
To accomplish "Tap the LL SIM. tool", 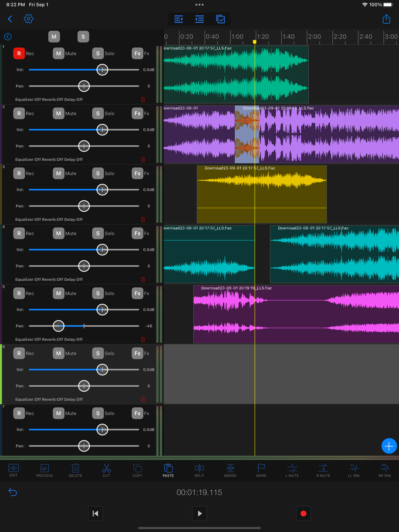I will click(x=354, y=470).
